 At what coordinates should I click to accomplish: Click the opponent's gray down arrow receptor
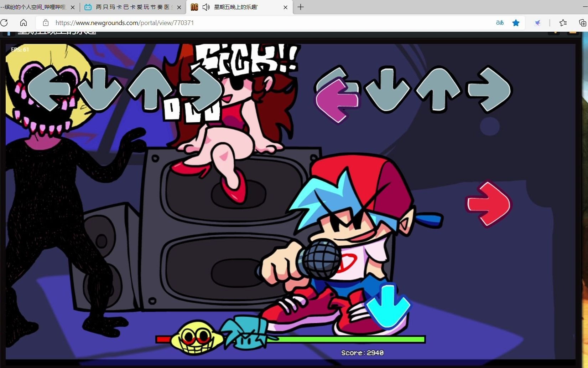tap(100, 89)
